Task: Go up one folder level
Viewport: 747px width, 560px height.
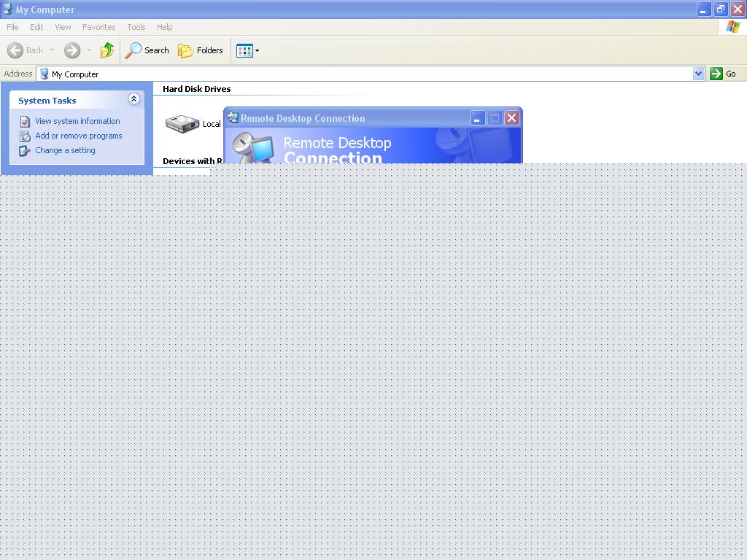Action: point(107,50)
